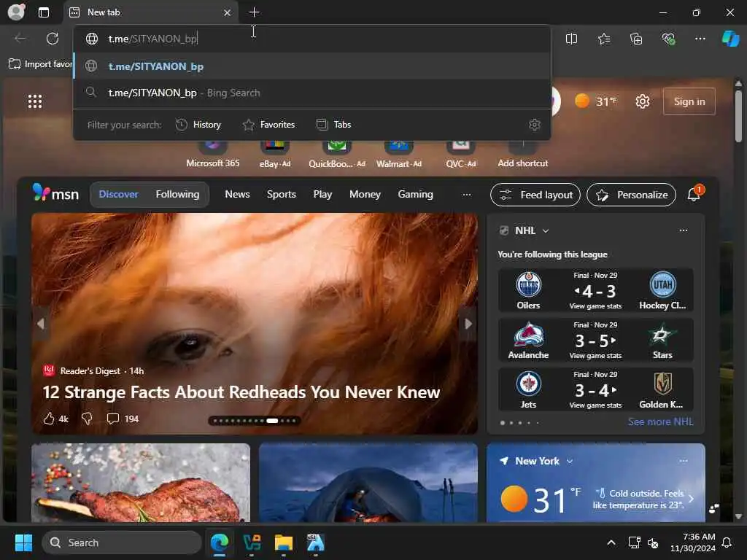Close the New tab tab
747x560 pixels.
click(228, 12)
